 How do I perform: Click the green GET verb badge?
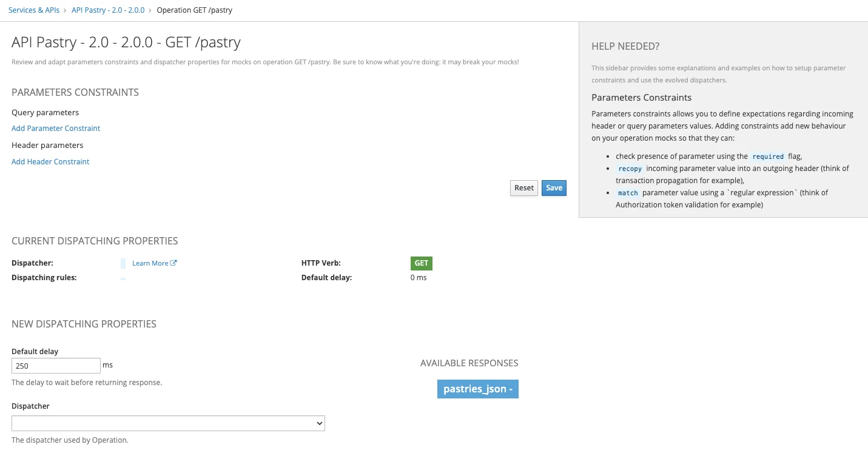click(x=421, y=263)
